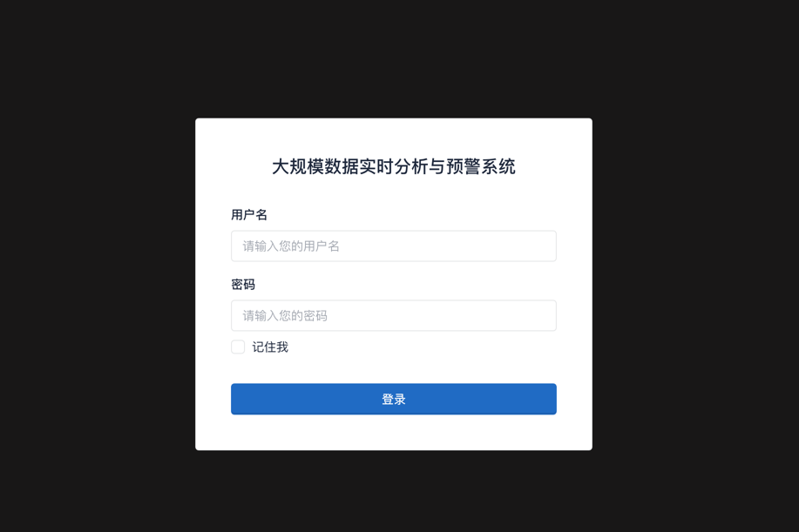Click the blue 登录 button
The image size is (799, 532).
(393, 399)
